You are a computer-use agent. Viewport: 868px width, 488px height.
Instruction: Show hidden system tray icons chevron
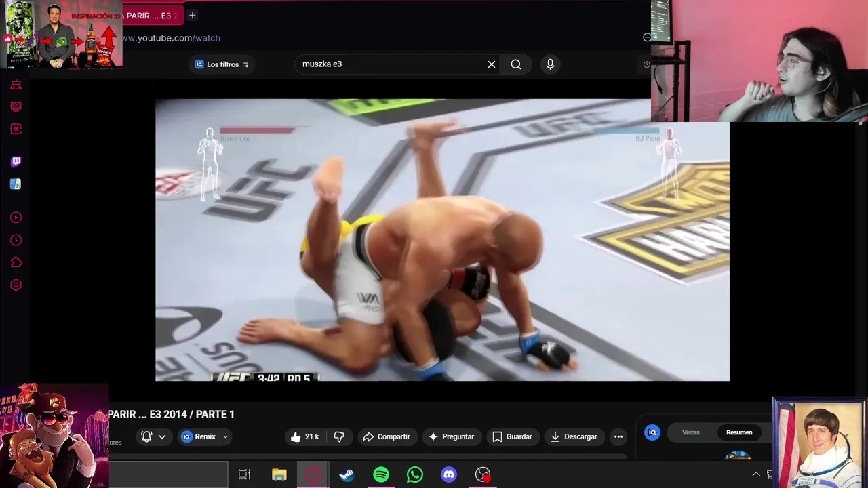[756, 474]
